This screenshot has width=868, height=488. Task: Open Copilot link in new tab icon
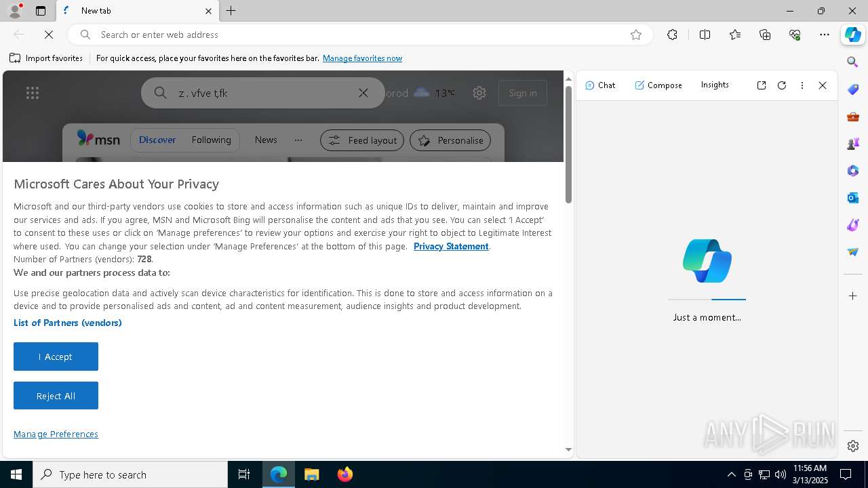pyautogui.click(x=762, y=85)
